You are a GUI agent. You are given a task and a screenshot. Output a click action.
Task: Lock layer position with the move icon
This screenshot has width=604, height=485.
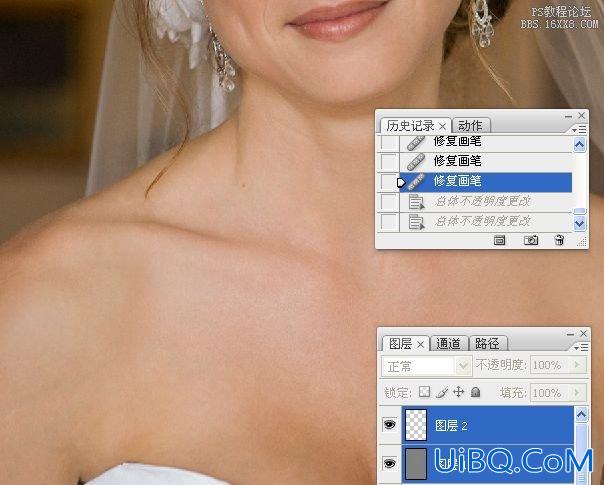coord(458,392)
